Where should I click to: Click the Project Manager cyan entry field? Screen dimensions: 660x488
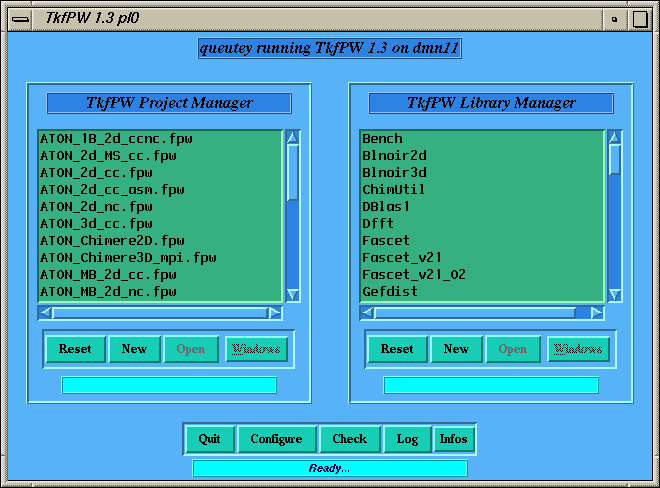click(x=169, y=385)
